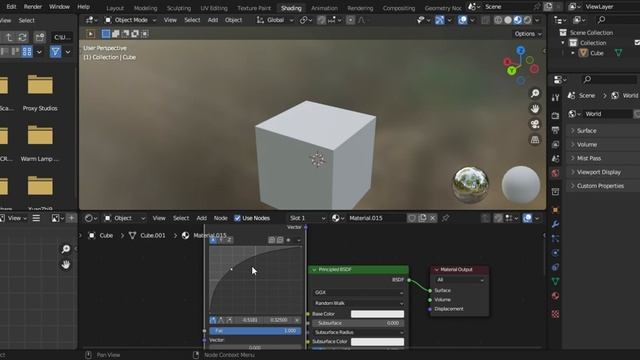Click the blue Z axis on the navigation gizmo
Screen dimensions: 640x360
point(520,51)
